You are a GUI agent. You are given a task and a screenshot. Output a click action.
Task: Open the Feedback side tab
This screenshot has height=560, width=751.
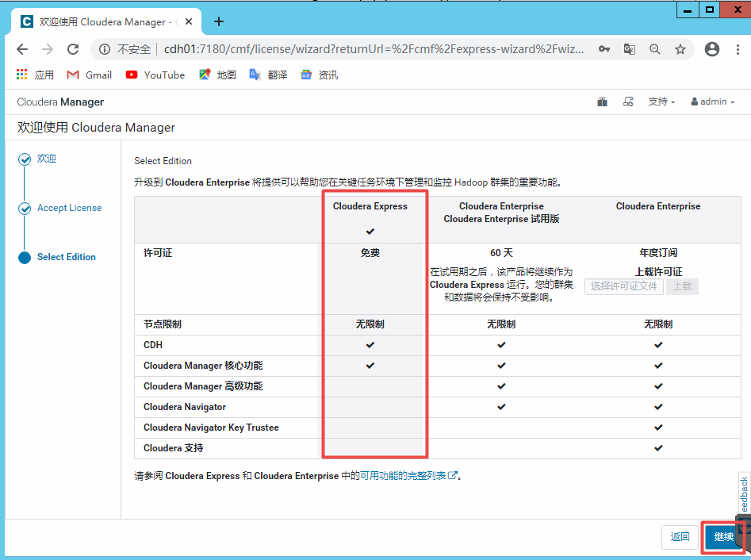click(x=745, y=493)
